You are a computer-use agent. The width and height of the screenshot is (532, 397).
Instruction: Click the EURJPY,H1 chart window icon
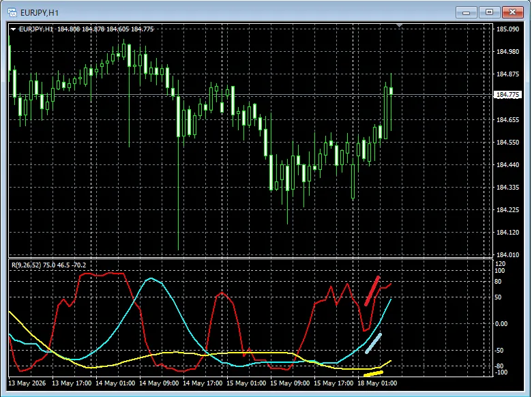(x=12, y=12)
